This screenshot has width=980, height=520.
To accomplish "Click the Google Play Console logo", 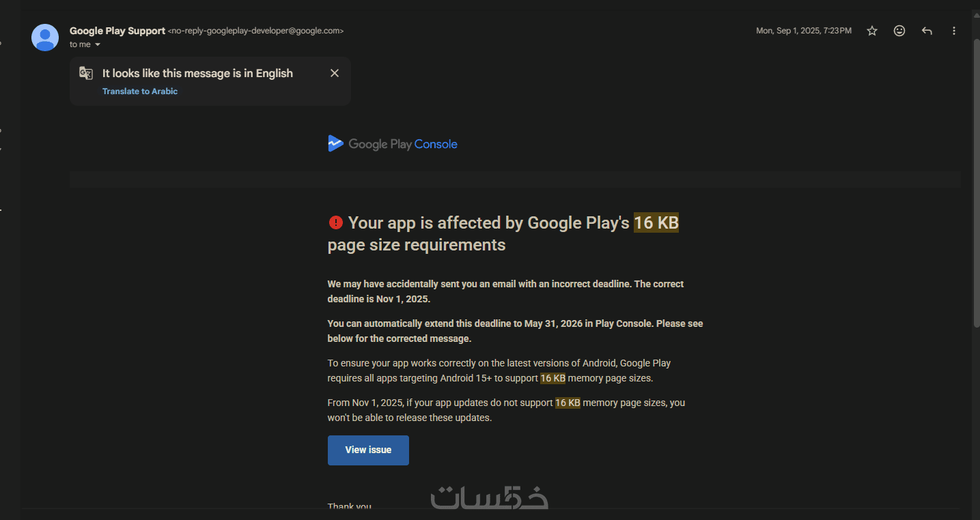I will pyautogui.click(x=393, y=144).
